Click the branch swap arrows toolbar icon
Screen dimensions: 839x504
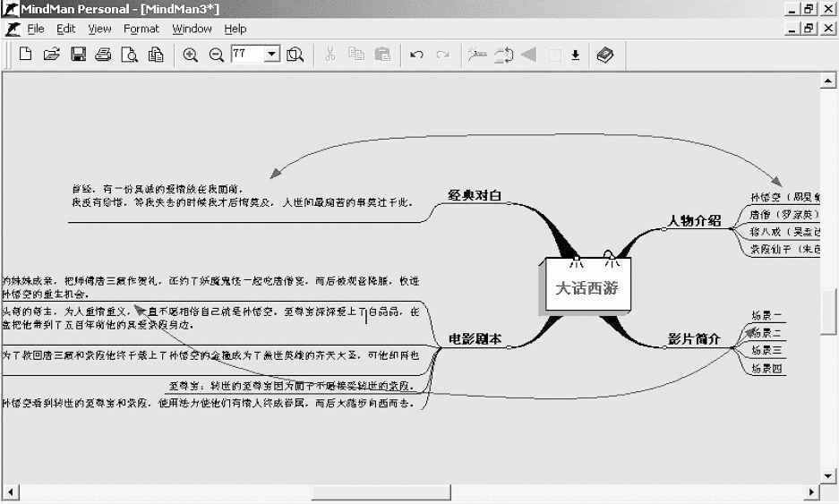pos(503,55)
